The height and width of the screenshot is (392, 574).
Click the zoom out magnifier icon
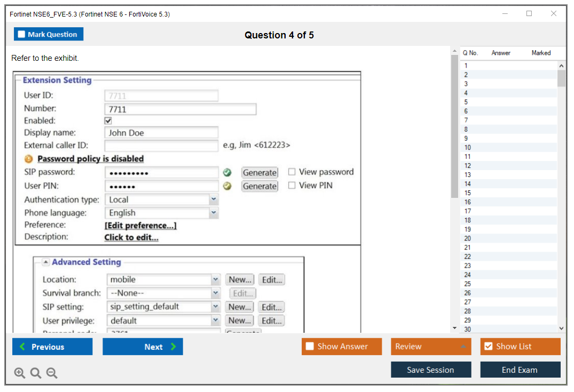point(52,373)
